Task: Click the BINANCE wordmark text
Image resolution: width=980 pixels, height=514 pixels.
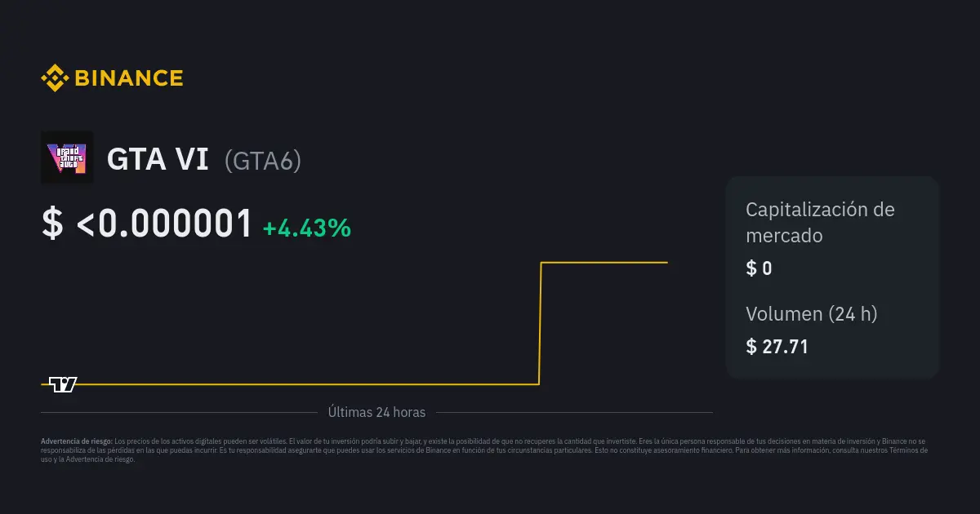Action: (x=129, y=78)
